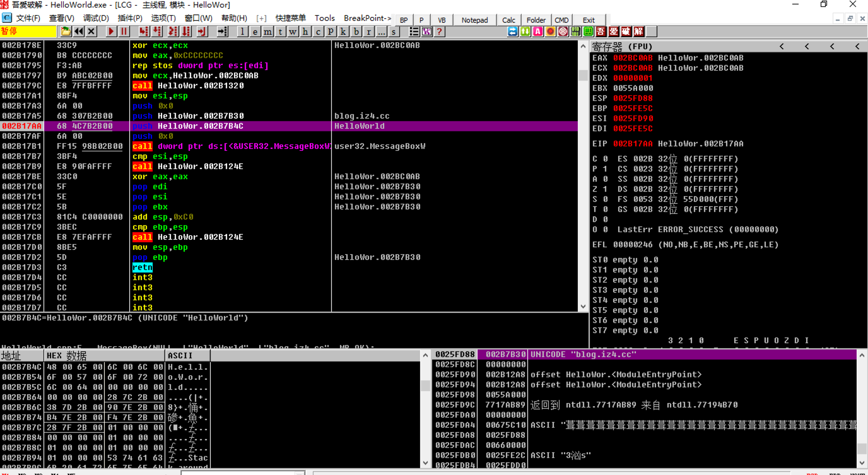Select stack entry 0025FD9C return to ntdll
868x475 pixels.
tap(644, 405)
